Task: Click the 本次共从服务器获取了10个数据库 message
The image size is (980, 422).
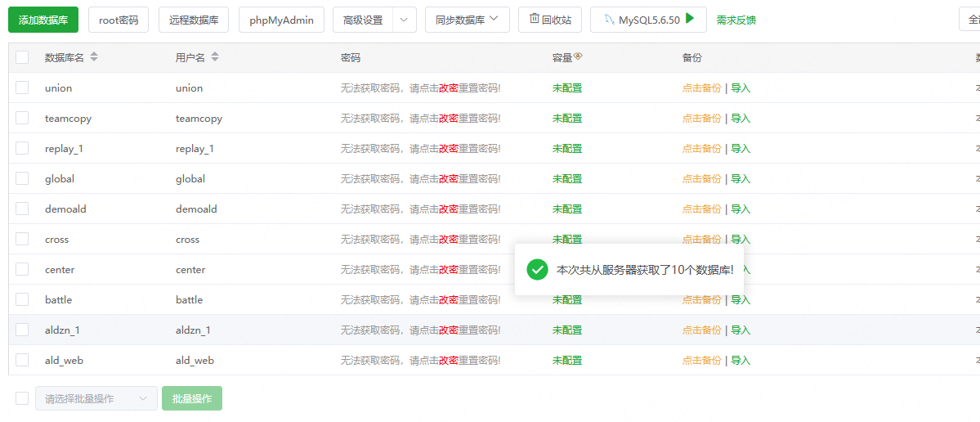Action: [x=644, y=270]
